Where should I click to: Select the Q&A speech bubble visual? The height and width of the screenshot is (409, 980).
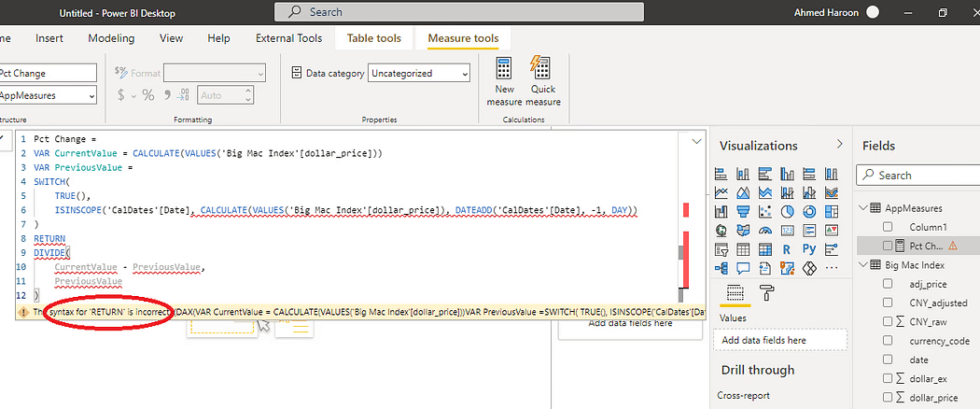(x=743, y=268)
